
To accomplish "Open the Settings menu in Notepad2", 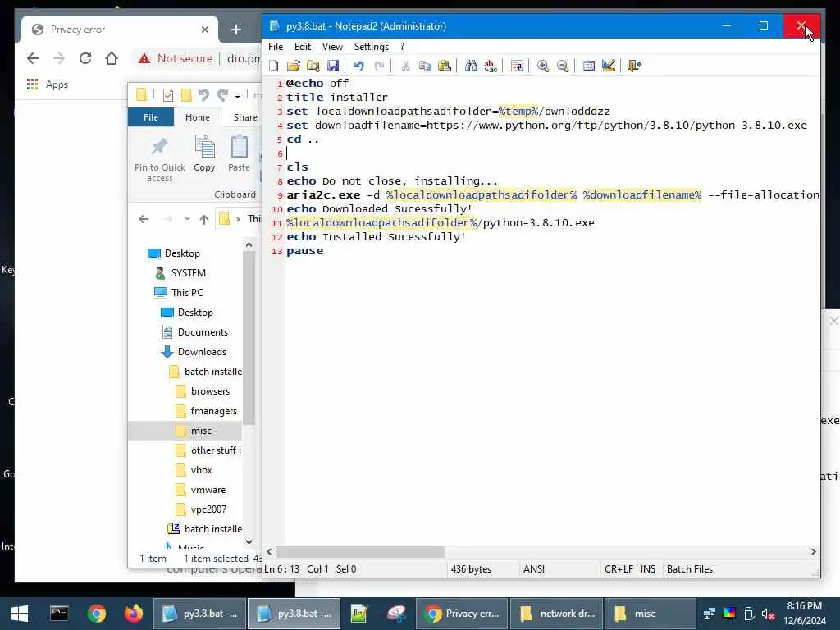I will [372, 47].
